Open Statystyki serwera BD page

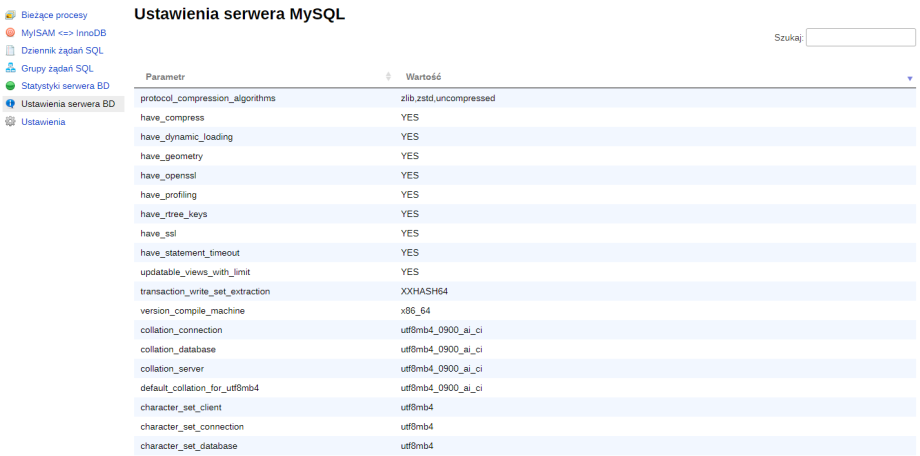[65, 86]
